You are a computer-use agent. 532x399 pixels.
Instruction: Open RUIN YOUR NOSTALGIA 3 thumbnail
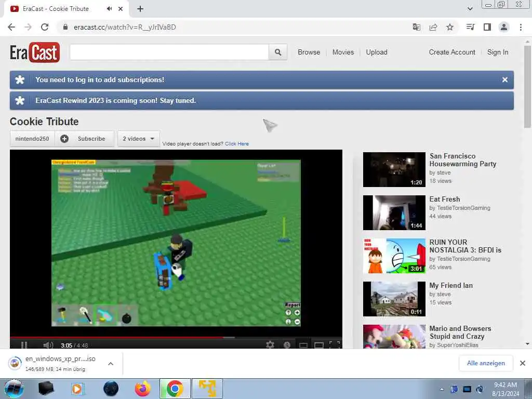[x=394, y=256]
